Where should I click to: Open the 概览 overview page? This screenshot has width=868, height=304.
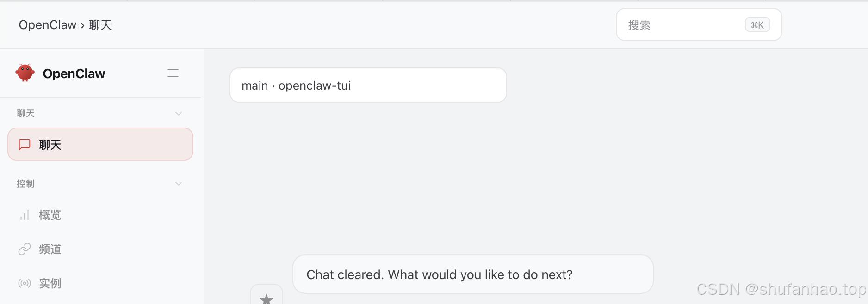[50, 215]
